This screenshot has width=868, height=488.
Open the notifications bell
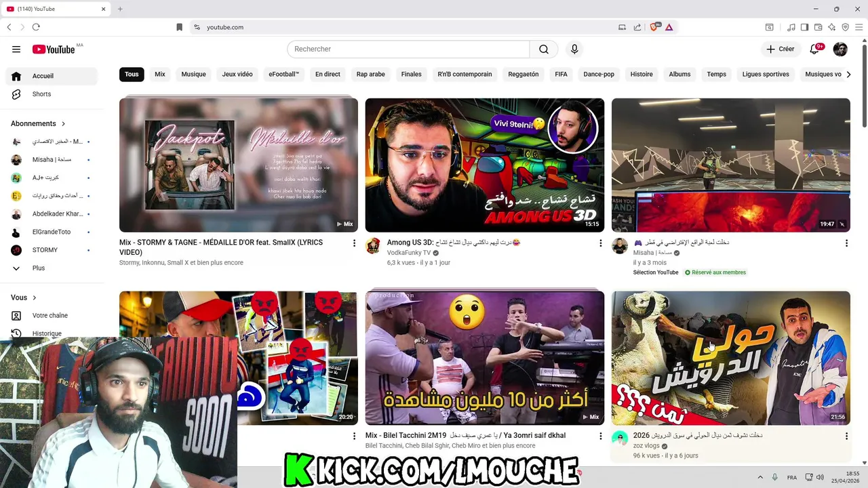815,49
